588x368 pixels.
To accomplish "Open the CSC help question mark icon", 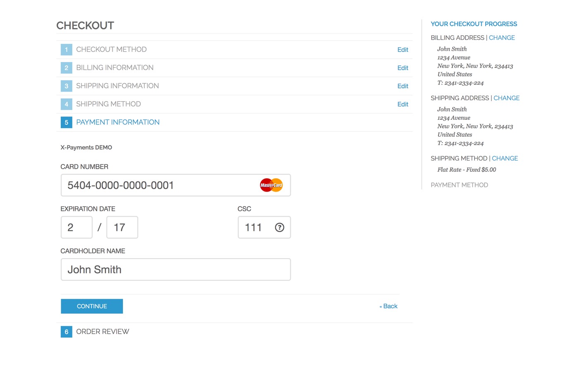I will click(x=279, y=227).
